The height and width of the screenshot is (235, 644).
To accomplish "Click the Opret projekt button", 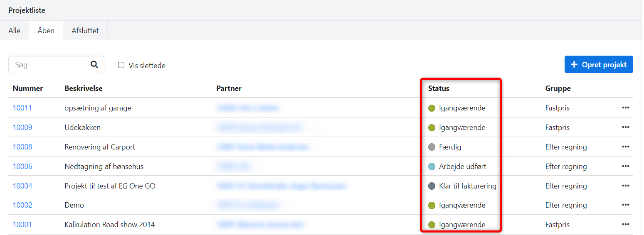I will pos(598,65).
